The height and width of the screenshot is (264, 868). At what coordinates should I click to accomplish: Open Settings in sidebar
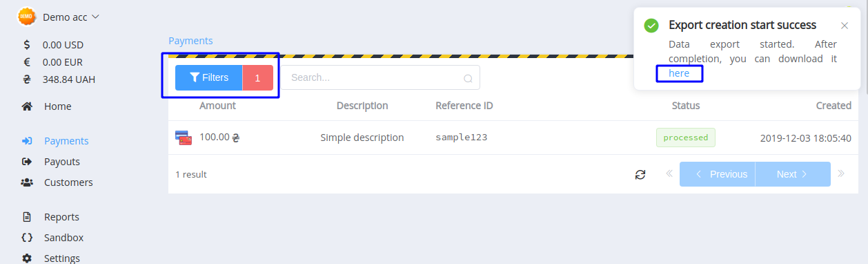click(x=62, y=258)
